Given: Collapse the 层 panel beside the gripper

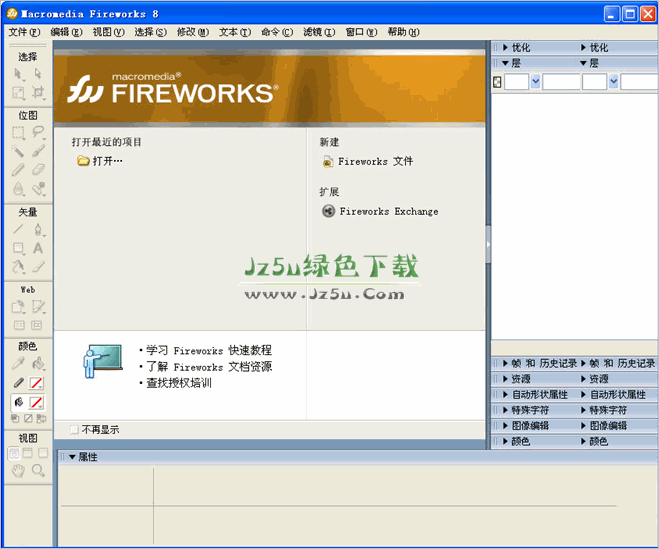Looking at the screenshot, I should pos(506,63).
